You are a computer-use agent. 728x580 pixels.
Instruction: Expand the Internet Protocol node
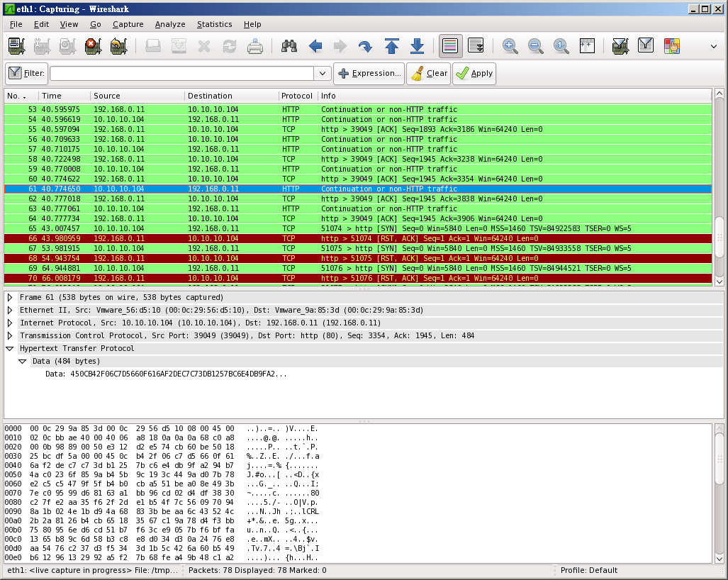click(x=10, y=323)
